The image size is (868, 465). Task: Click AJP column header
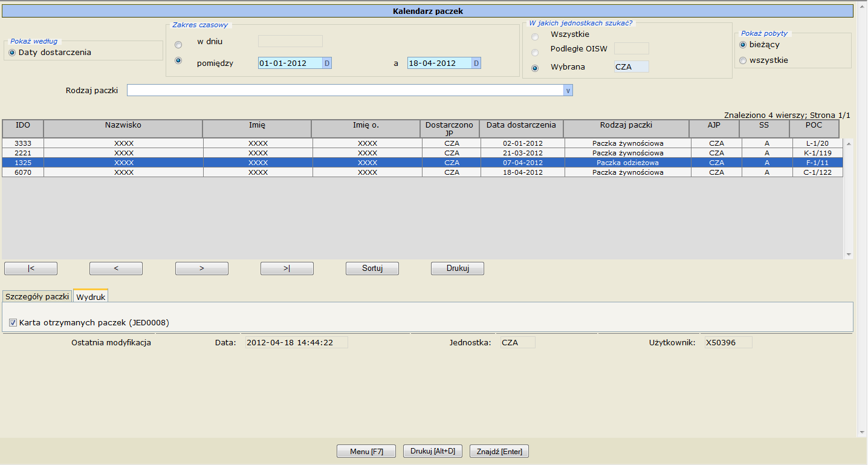714,129
